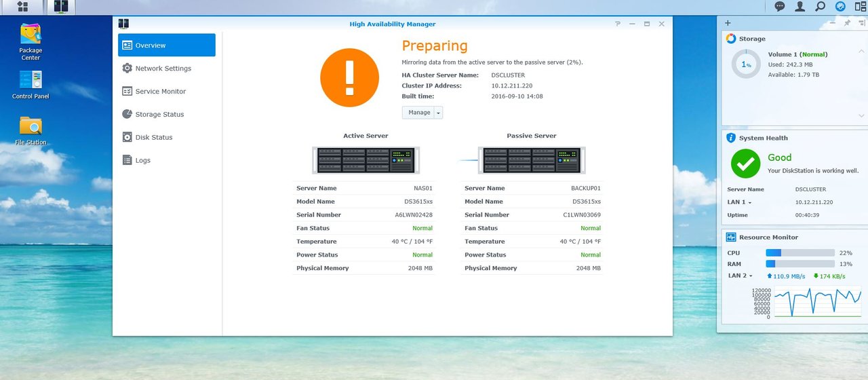Click the CPU usage bar

800,253
